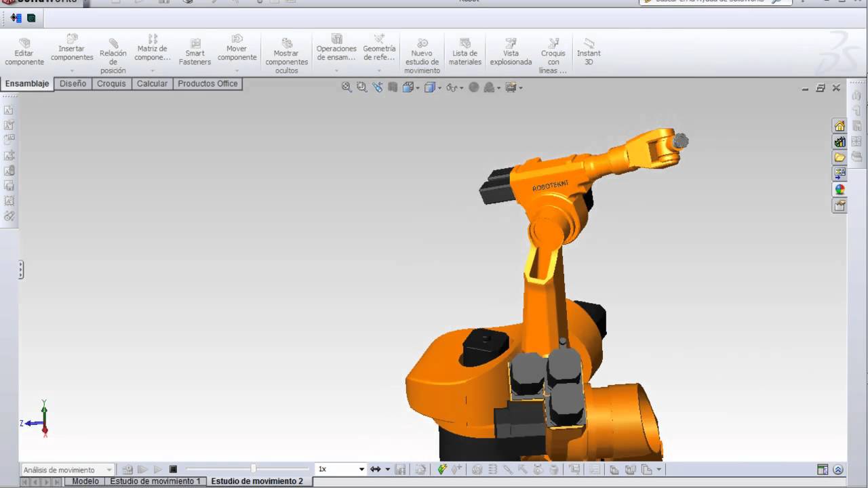Click Croquis con líneas tool
This screenshot has height=488, width=868.
[553, 56]
